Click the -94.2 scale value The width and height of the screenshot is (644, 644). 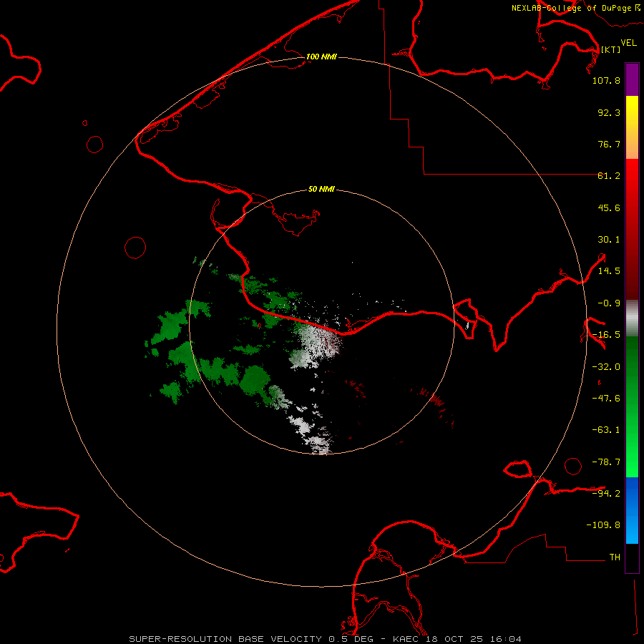[x=606, y=493]
